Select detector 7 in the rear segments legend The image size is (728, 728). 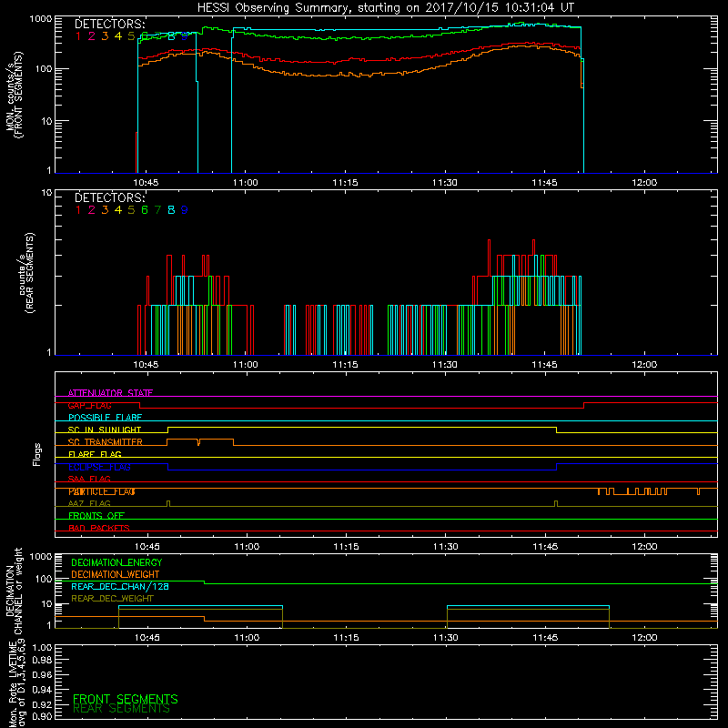pos(157,210)
